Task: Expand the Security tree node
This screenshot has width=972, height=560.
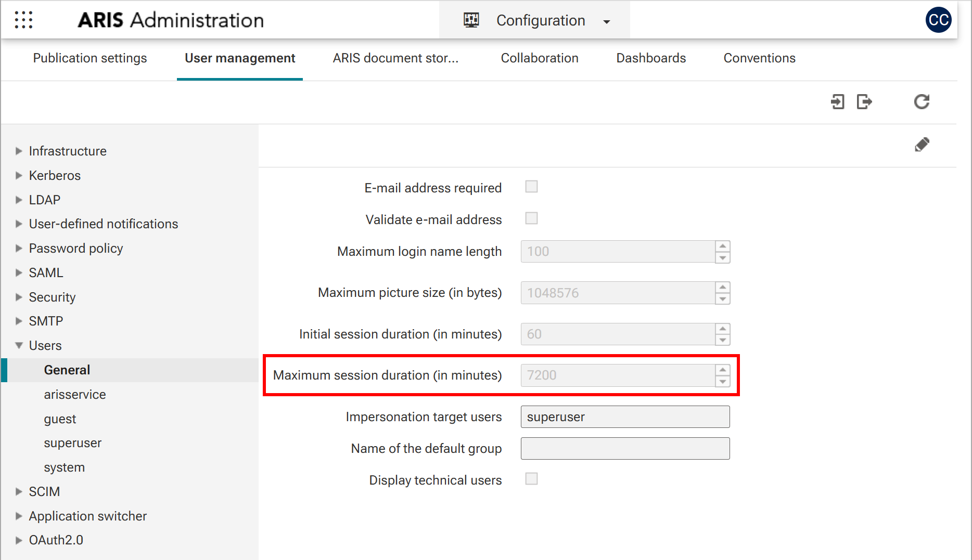Action: tap(19, 297)
